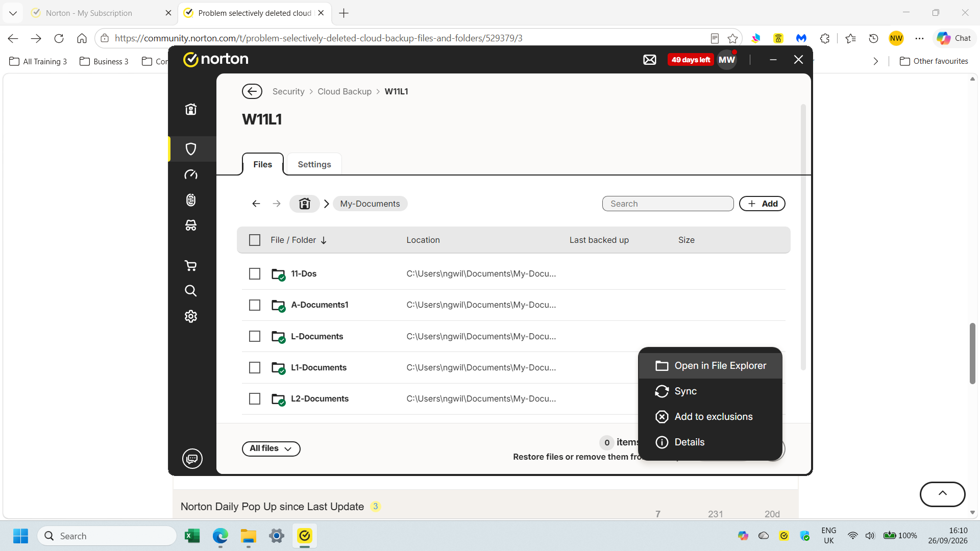Click the Search field in Norton Files
Viewport: 980px width, 551px height.
point(668,204)
